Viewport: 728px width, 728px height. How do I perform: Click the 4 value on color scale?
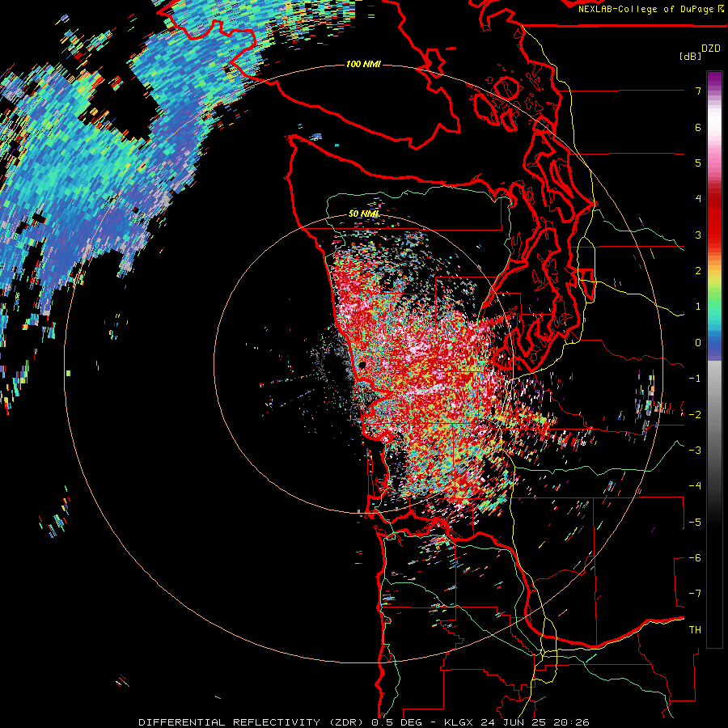(x=698, y=199)
